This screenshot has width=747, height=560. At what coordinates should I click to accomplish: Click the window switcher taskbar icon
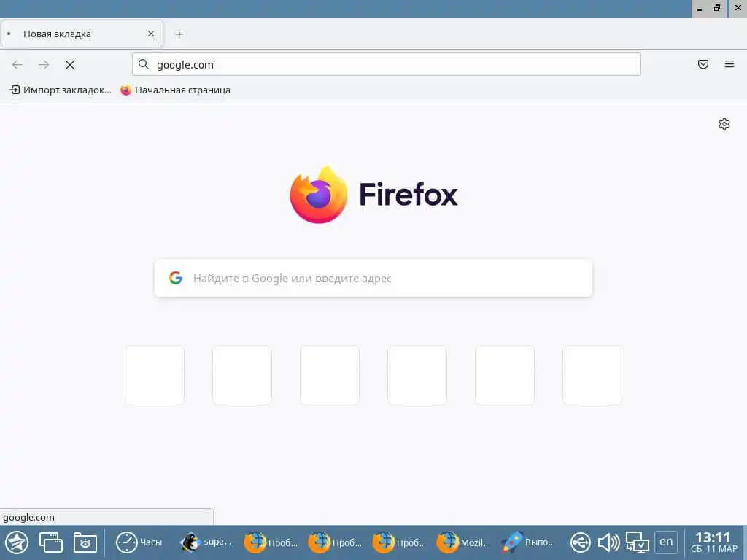pos(51,542)
